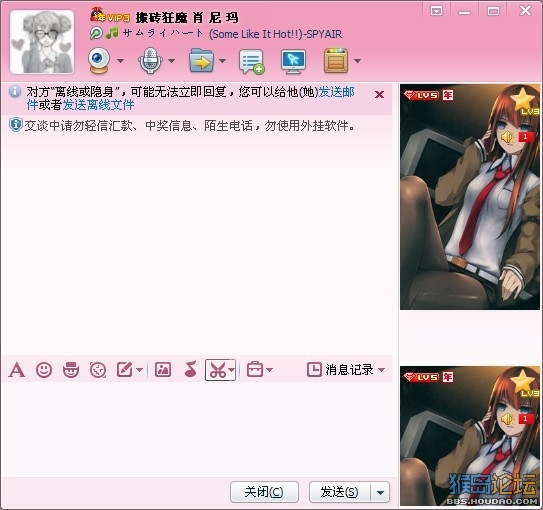Screen dimensions: 543x510
Task: Click the security shield icon
Action: tap(16, 125)
